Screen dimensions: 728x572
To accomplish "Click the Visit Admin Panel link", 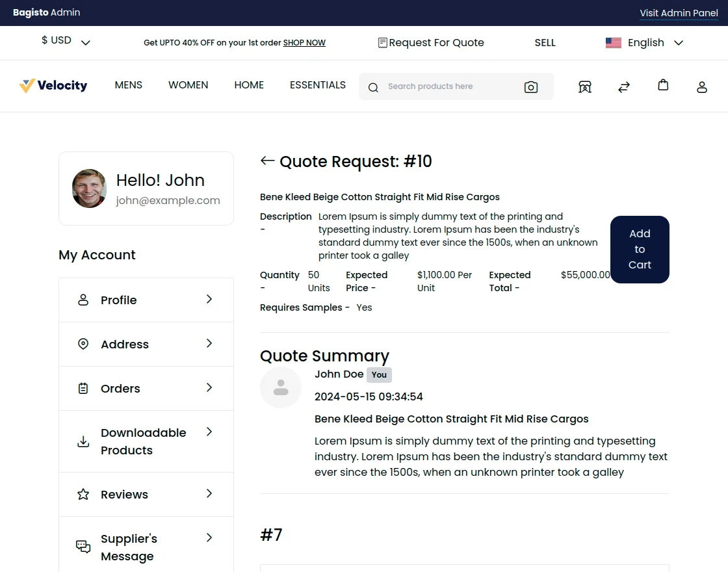I will pos(679,13).
